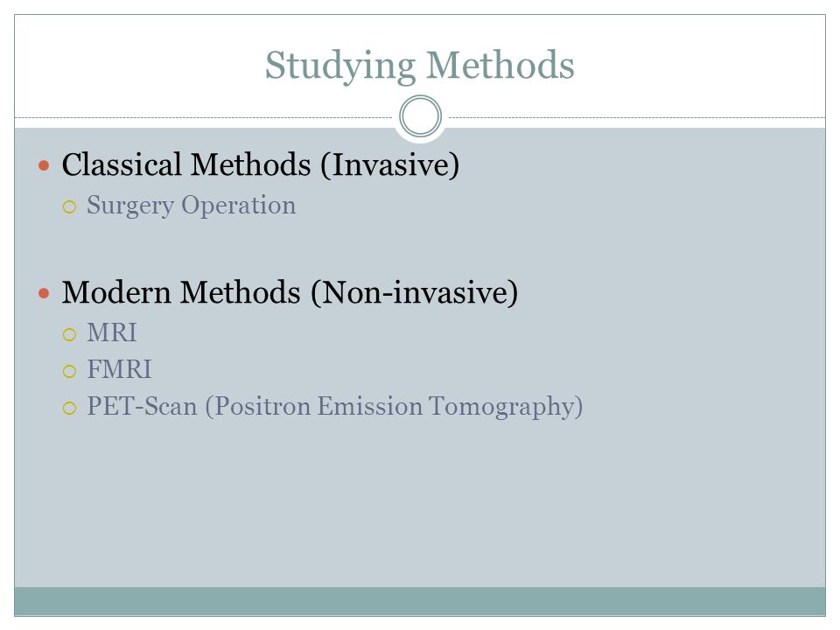Click the hollow bullet next to FMRI
This screenshot has width=840, height=630.
tap(69, 371)
